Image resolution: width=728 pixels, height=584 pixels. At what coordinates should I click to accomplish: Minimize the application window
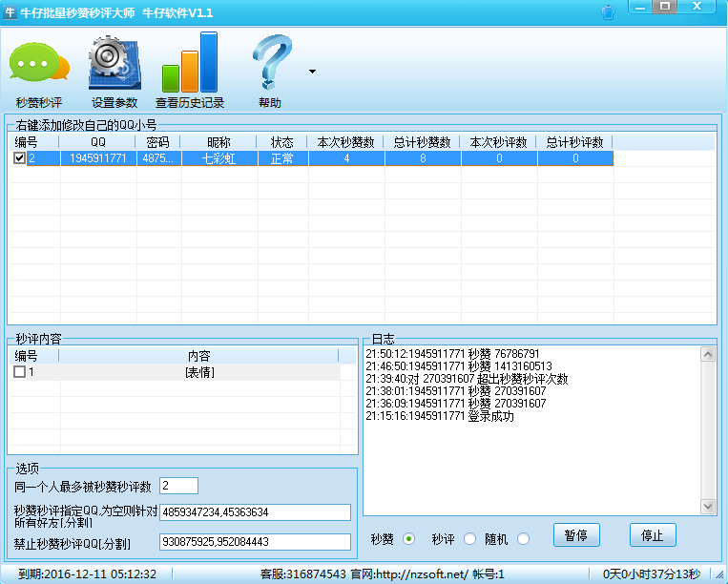641,7
